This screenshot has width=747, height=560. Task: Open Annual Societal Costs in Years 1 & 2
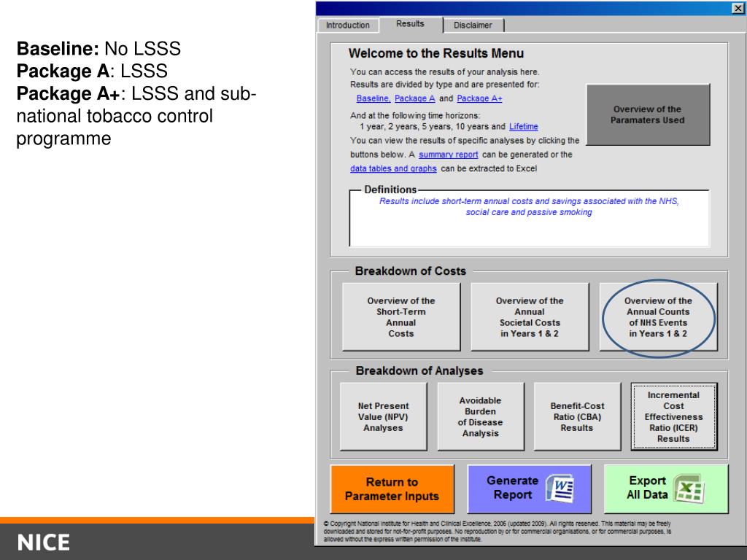pyautogui.click(x=530, y=316)
